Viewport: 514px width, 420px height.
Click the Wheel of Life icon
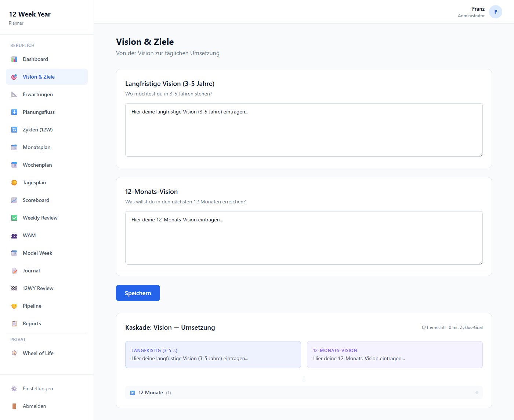[14, 354]
